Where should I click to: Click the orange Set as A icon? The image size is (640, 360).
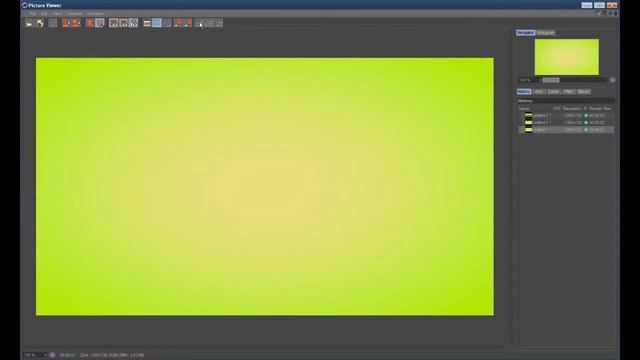90,23
